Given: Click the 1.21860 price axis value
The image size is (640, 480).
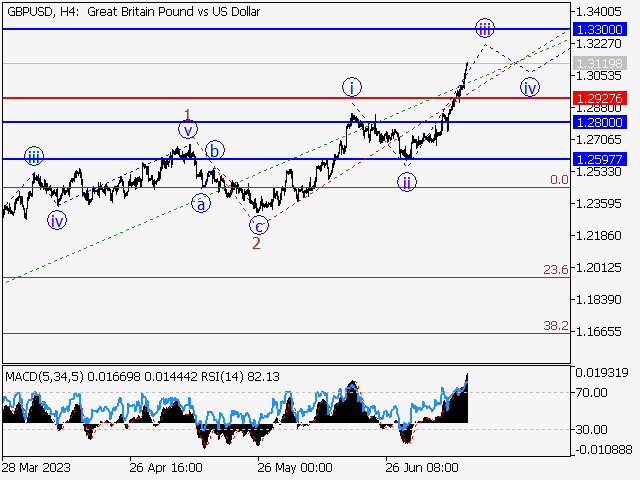Looking at the screenshot, I should 598,236.
